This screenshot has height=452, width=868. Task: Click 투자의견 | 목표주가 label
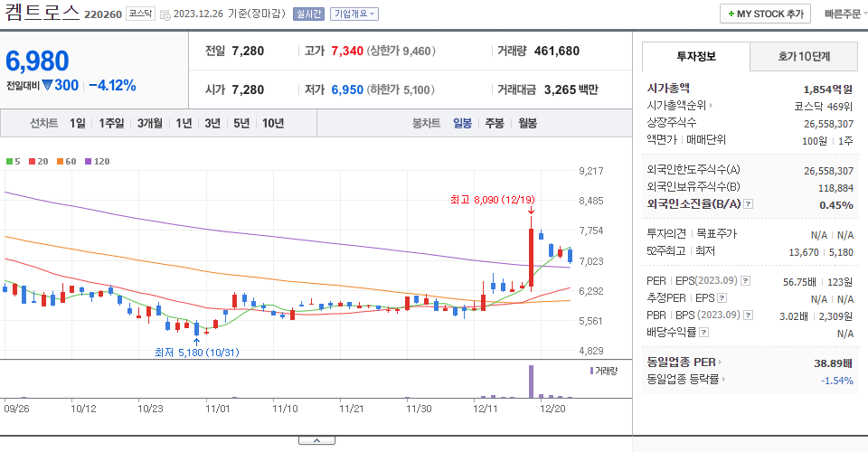(692, 234)
